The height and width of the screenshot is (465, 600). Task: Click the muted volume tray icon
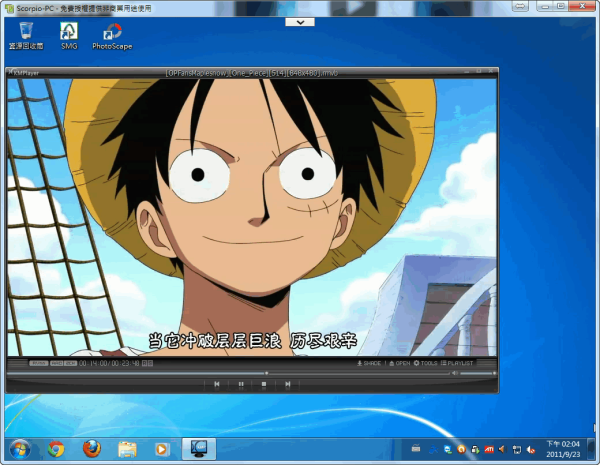(x=531, y=449)
